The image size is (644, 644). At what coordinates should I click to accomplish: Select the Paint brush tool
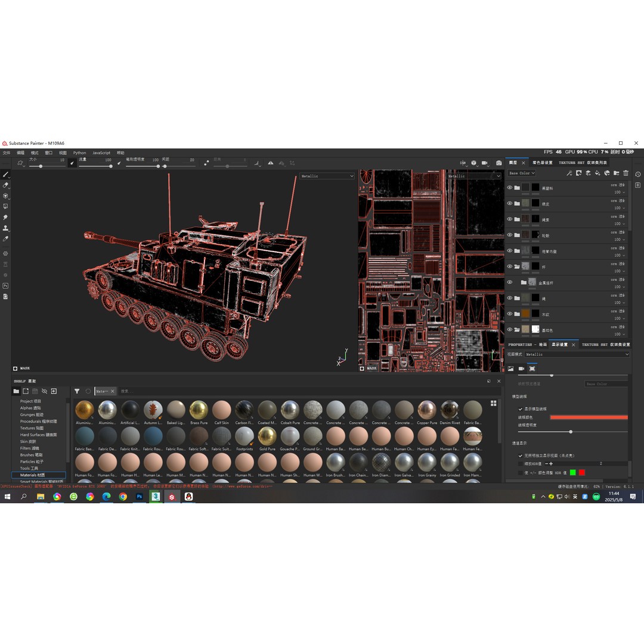6,175
